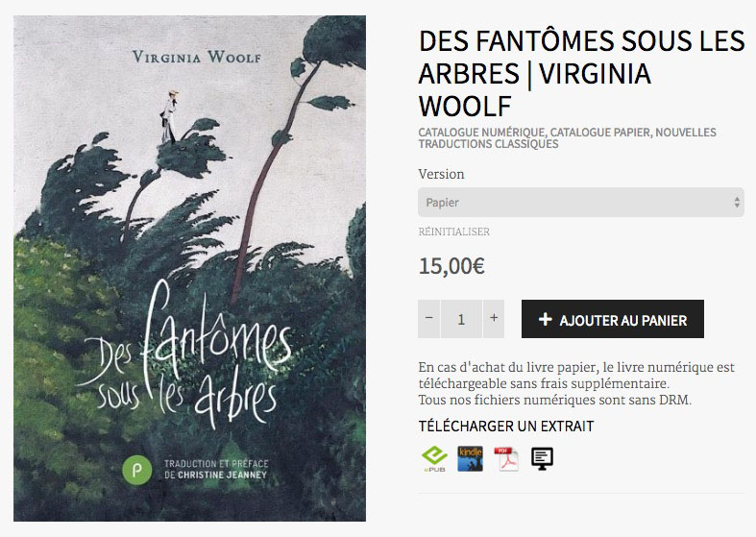This screenshot has width=756, height=537.
Task: Click the Réinitialiser link
Action: (x=453, y=232)
